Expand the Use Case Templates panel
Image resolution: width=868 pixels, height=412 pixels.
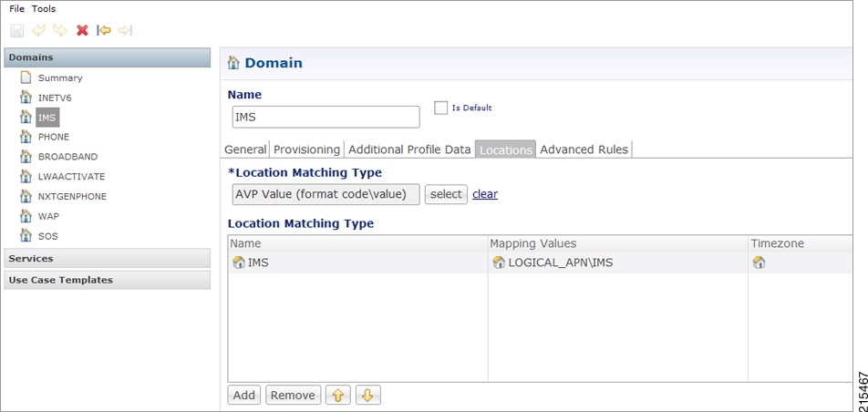(108, 280)
